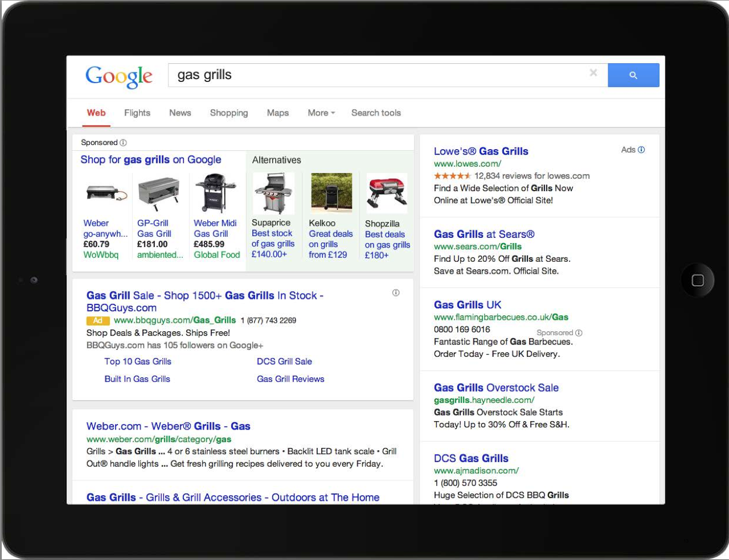Expand the More dropdown menu
This screenshot has height=560, width=729.
point(321,113)
